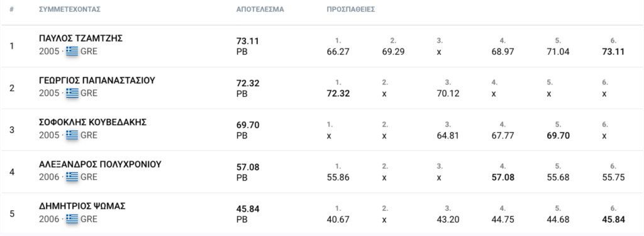Click bold 69.70 fifth attempt
The height and width of the screenshot is (236, 644).
click(x=558, y=135)
